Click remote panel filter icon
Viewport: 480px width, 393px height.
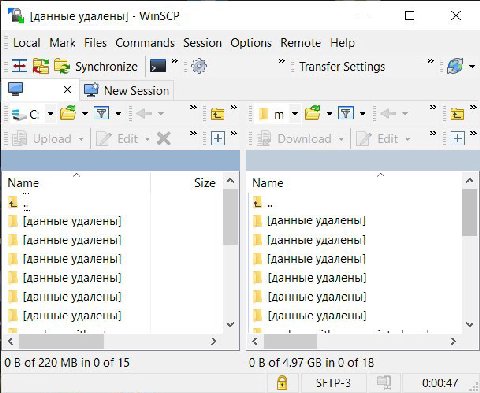346,113
